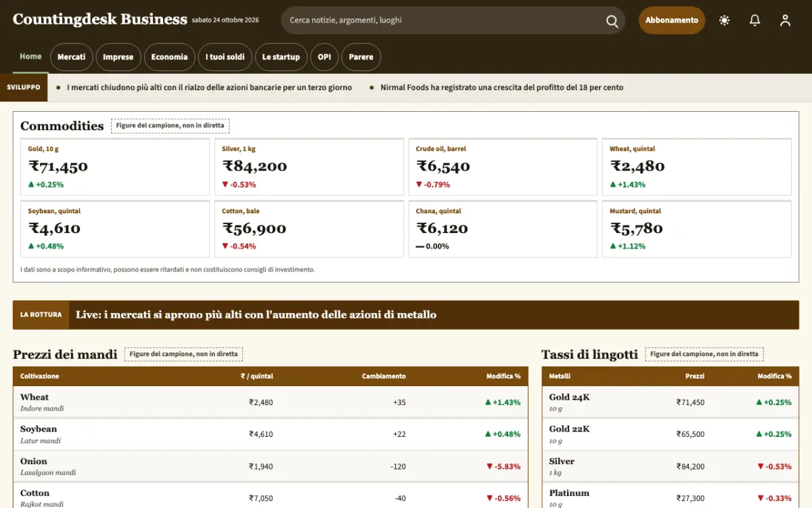Screen dimensions: 812x508
Task: Click the Abbonamento button
Action: pyautogui.click(x=672, y=20)
